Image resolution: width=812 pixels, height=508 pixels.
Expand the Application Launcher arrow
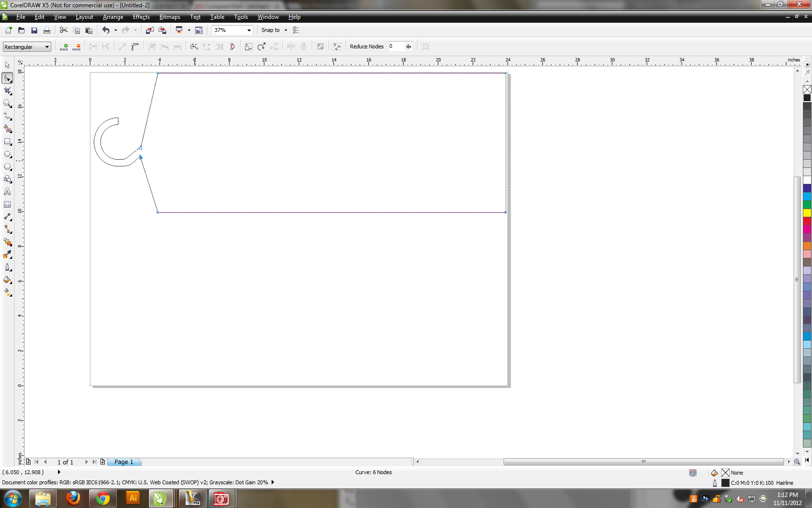pyautogui.click(x=189, y=30)
